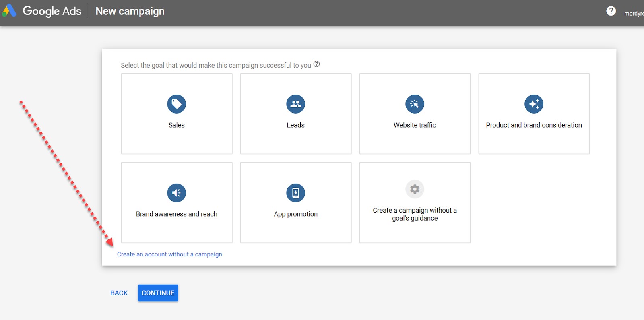Choose the Product and brand consideration sparkle icon
This screenshot has width=644, height=320.
click(x=534, y=104)
